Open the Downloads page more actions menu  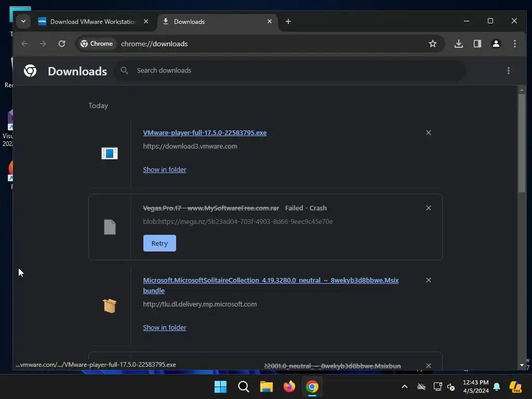tap(508, 71)
